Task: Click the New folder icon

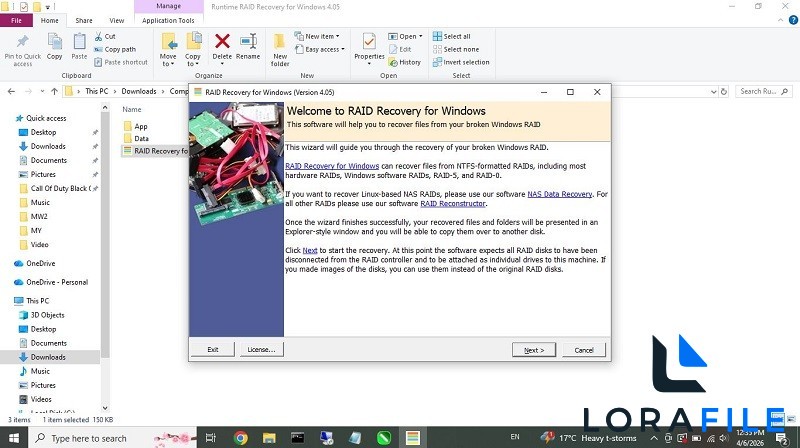Action: pyautogui.click(x=280, y=41)
